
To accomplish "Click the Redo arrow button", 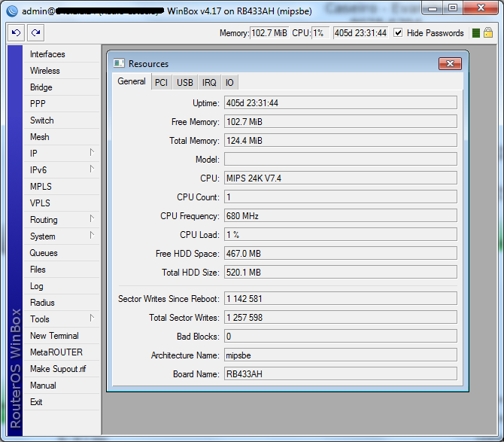I will 35,33.
